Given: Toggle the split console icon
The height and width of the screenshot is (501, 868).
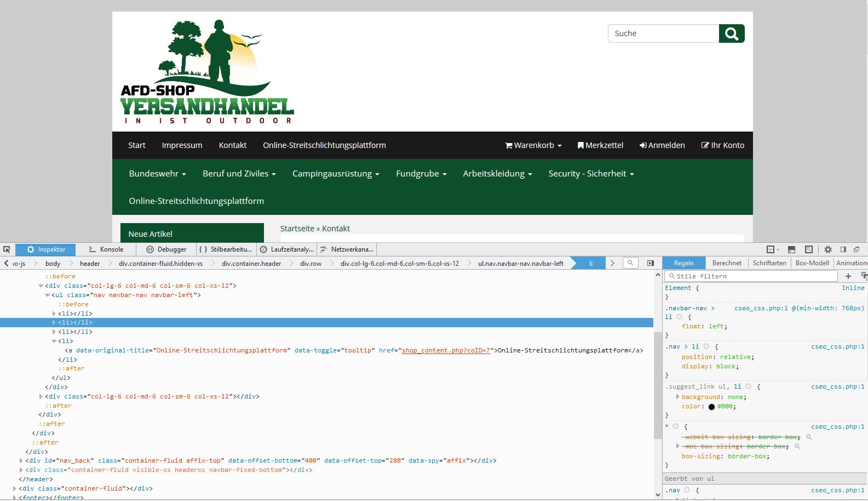Looking at the screenshot, I should tap(791, 249).
